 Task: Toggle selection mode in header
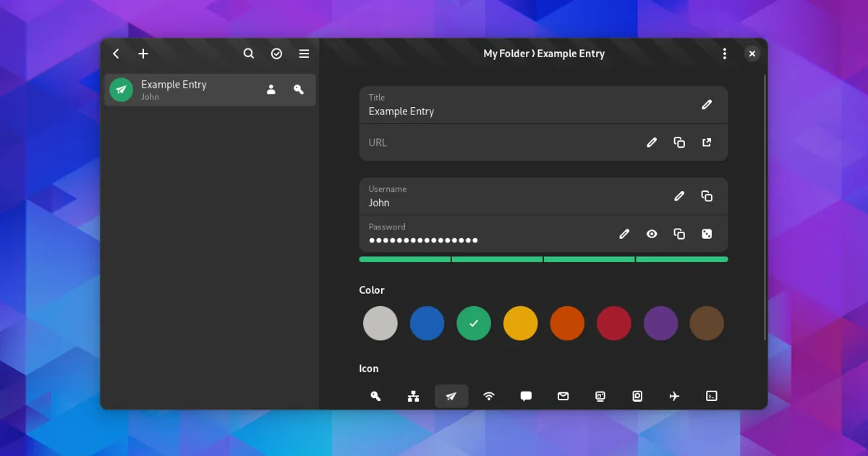click(x=276, y=54)
